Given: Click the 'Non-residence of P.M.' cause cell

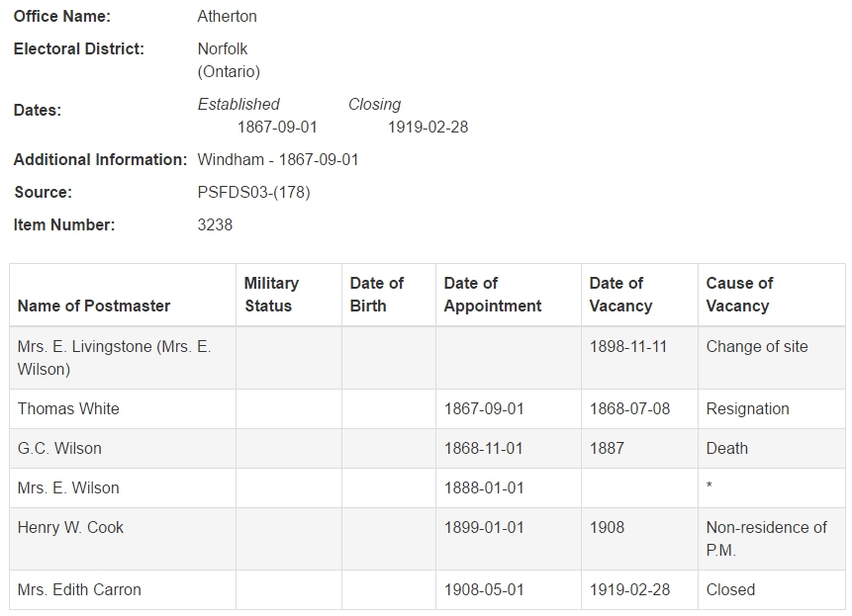Looking at the screenshot, I should [772, 539].
